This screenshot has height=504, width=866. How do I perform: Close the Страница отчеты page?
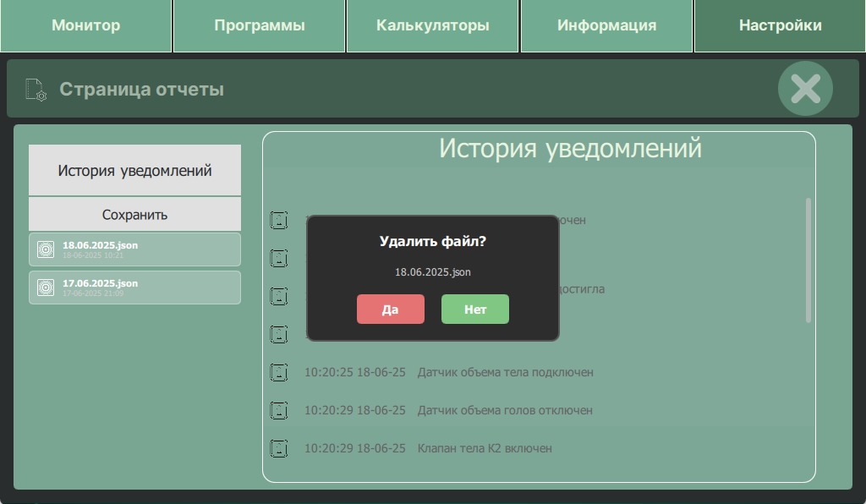pos(805,89)
